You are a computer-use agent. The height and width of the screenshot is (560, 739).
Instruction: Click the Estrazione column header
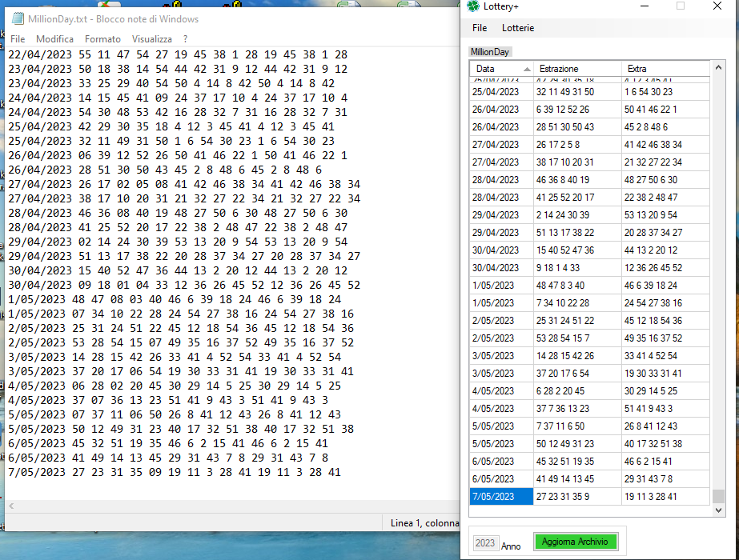577,69
